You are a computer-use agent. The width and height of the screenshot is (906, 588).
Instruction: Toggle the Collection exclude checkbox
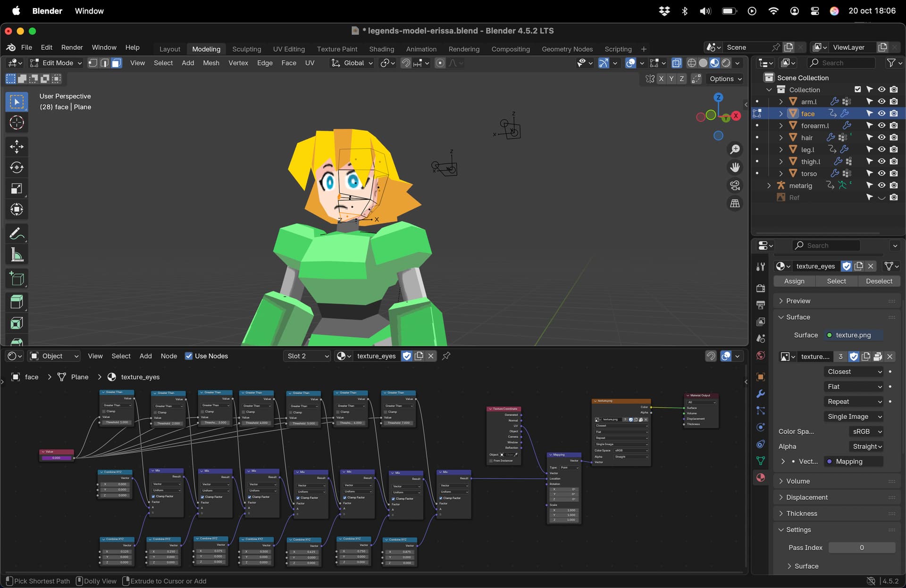click(x=857, y=90)
